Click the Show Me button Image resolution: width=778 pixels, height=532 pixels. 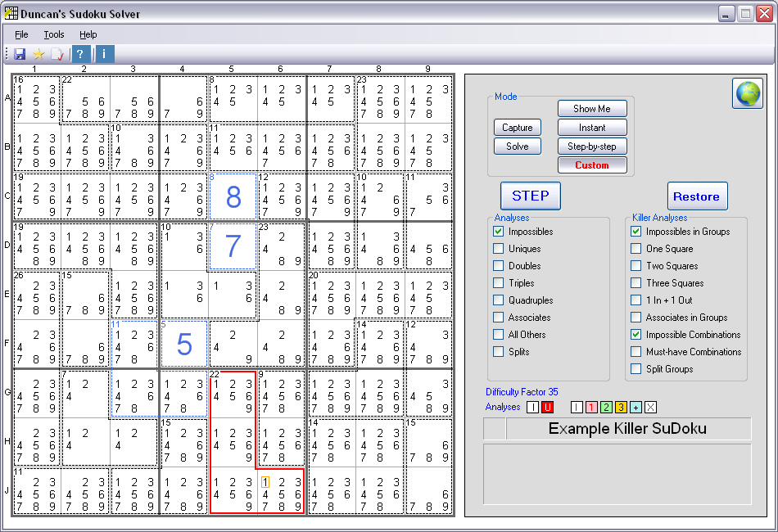[x=592, y=109]
